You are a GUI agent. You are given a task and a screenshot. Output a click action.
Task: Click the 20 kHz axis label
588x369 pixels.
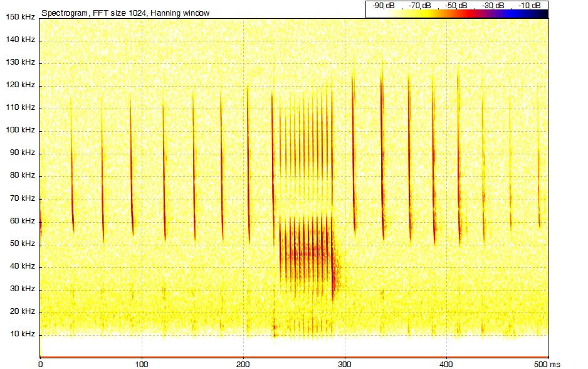(x=22, y=311)
